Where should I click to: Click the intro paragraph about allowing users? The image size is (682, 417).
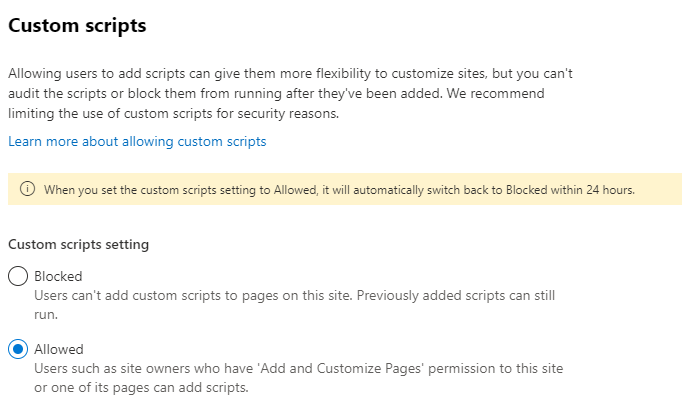[290, 74]
